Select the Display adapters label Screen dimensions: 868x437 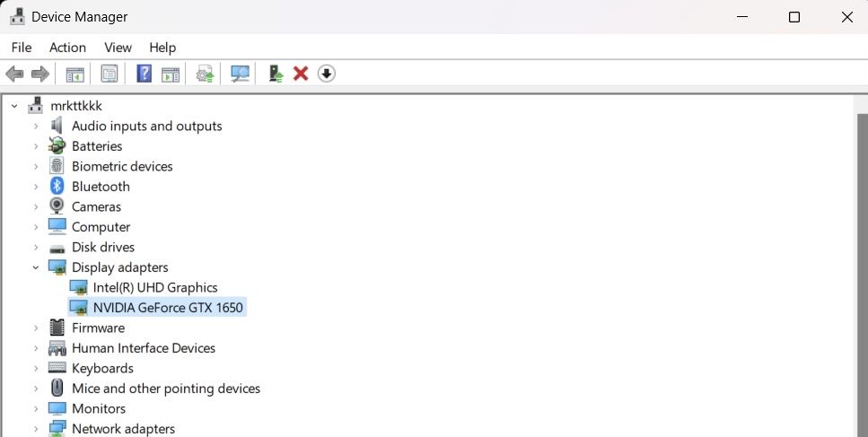(x=120, y=267)
